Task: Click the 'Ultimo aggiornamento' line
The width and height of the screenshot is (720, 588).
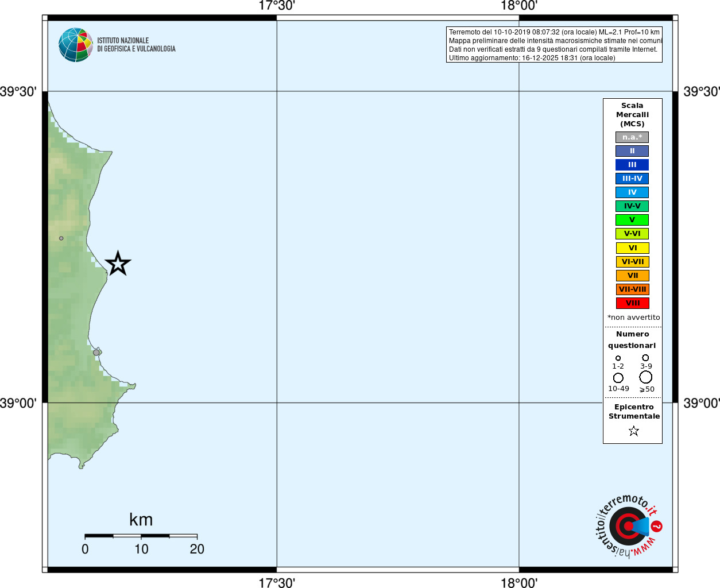Action: (532, 58)
